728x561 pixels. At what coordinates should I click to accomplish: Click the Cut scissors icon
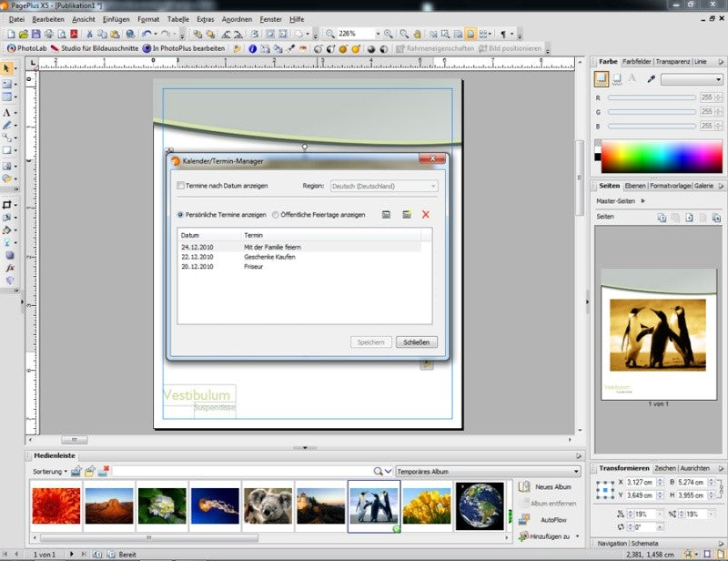click(89, 34)
